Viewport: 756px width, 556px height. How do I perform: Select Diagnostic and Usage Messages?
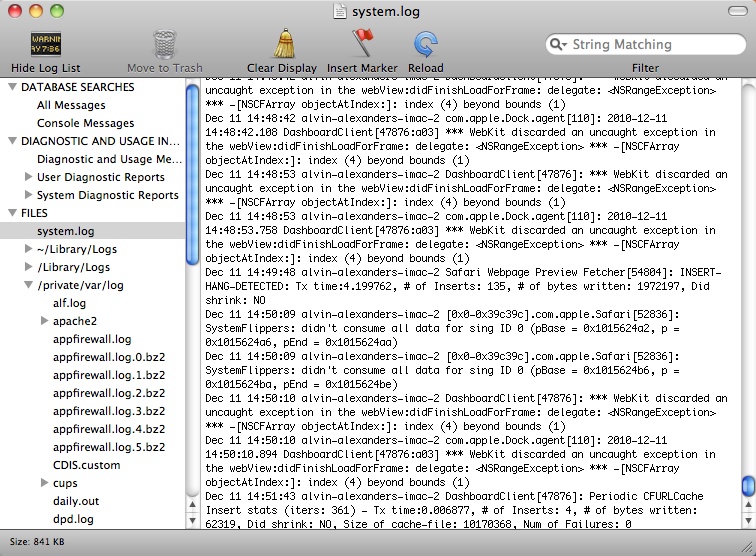tap(109, 159)
